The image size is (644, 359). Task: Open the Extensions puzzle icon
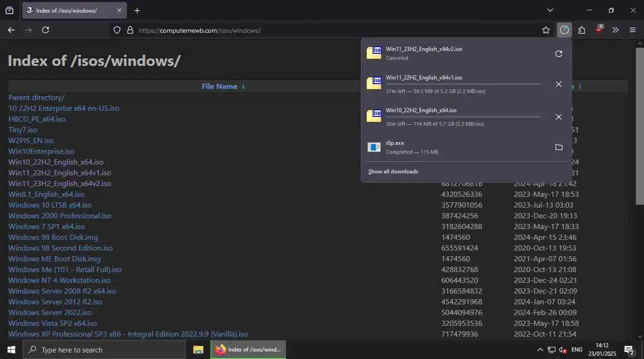click(582, 30)
